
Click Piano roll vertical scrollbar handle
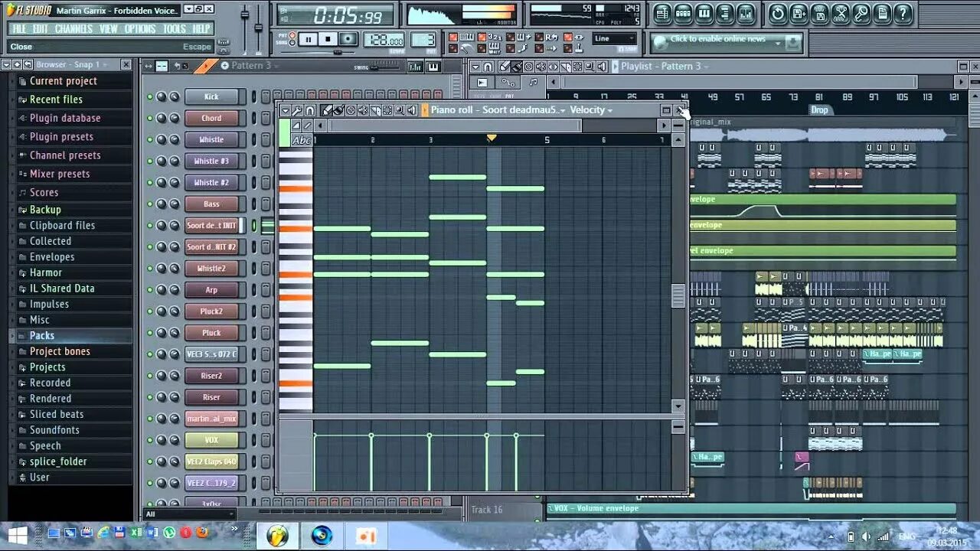pyautogui.click(x=678, y=295)
